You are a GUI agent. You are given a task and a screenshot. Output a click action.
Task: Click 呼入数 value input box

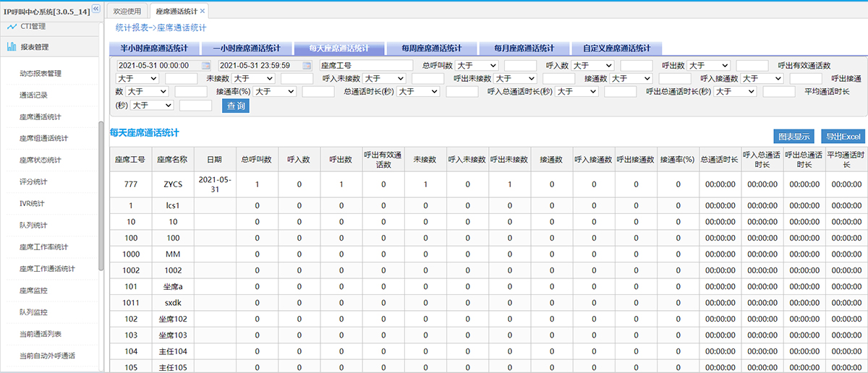(x=637, y=65)
